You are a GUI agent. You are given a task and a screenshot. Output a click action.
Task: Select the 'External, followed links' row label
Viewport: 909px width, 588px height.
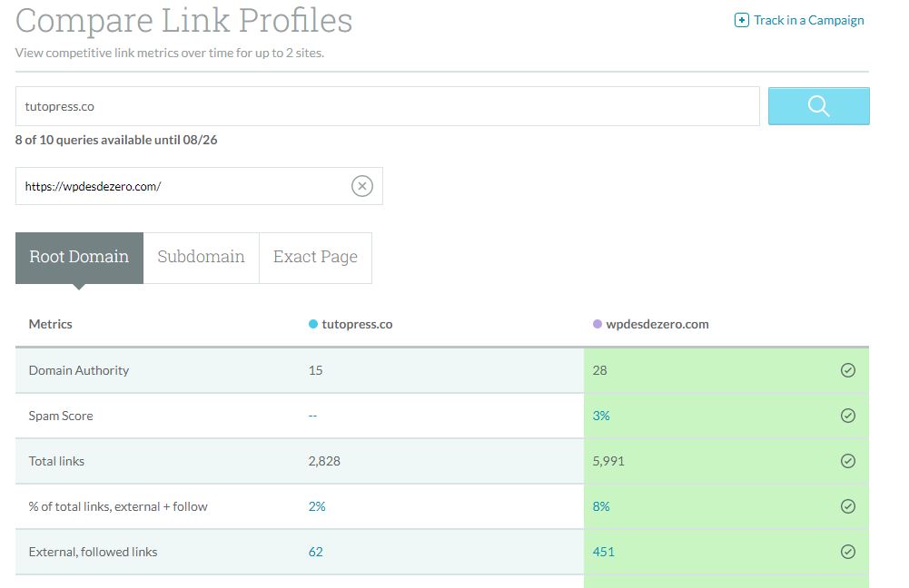tap(94, 552)
